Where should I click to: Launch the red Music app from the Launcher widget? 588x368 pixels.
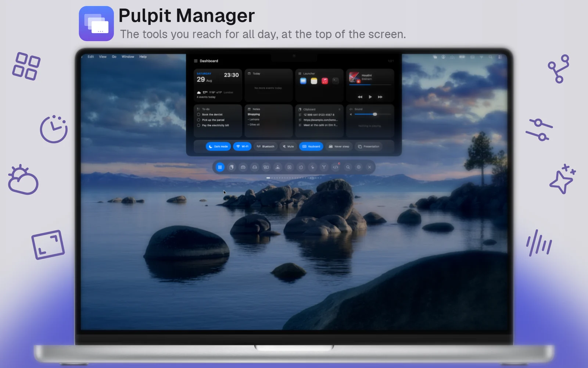coord(325,81)
